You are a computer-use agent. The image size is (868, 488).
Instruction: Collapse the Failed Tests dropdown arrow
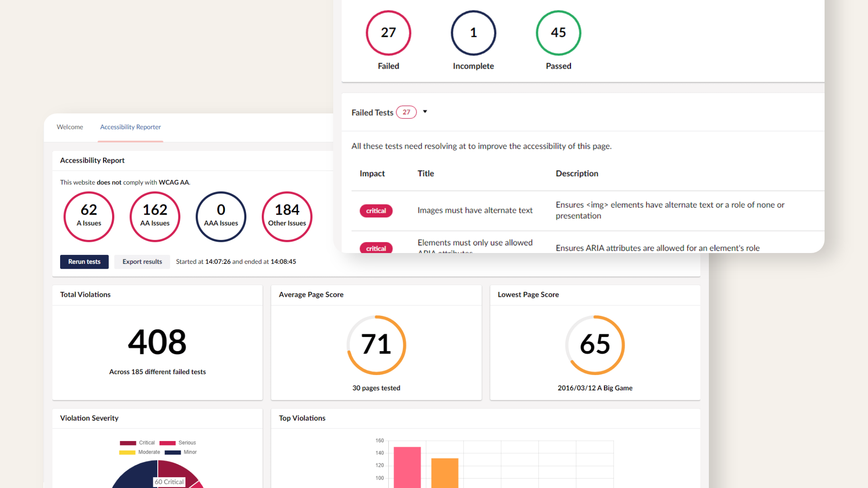coord(425,112)
